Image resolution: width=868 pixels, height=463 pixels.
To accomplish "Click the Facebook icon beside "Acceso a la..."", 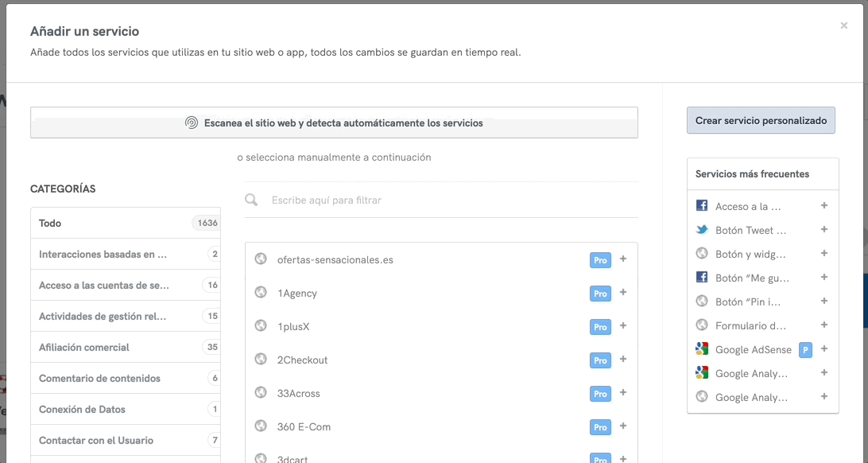I will click(702, 205).
